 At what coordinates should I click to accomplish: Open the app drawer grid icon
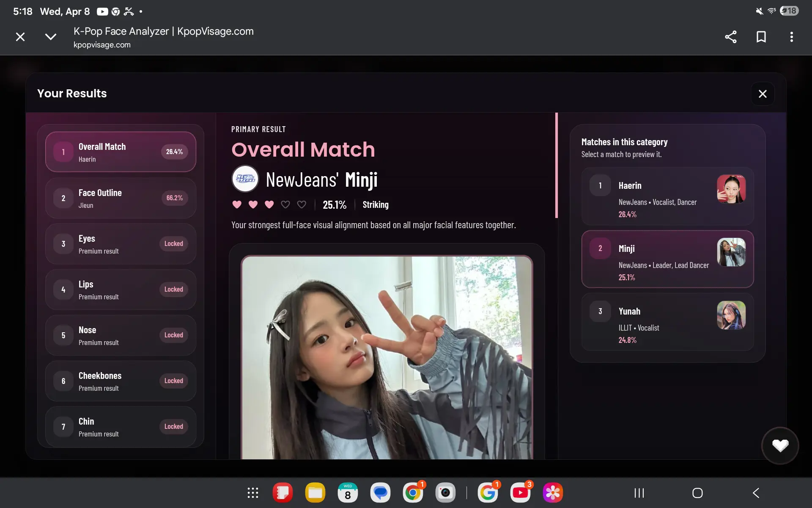click(x=253, y=493)
